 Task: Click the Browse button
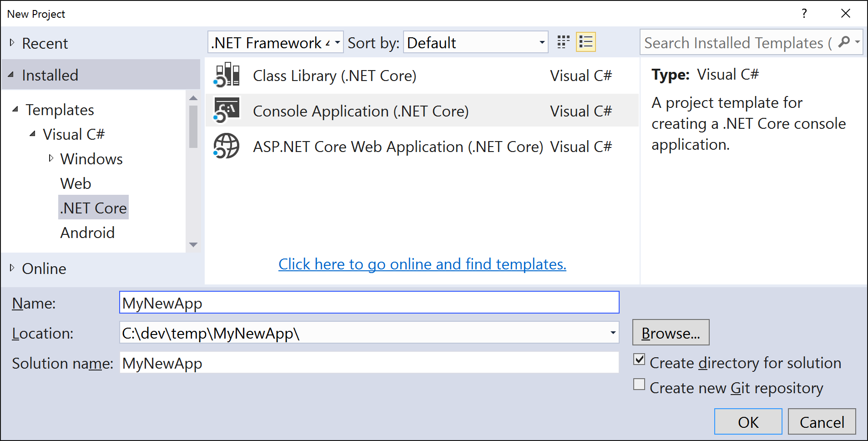click(x=671, y=333)
